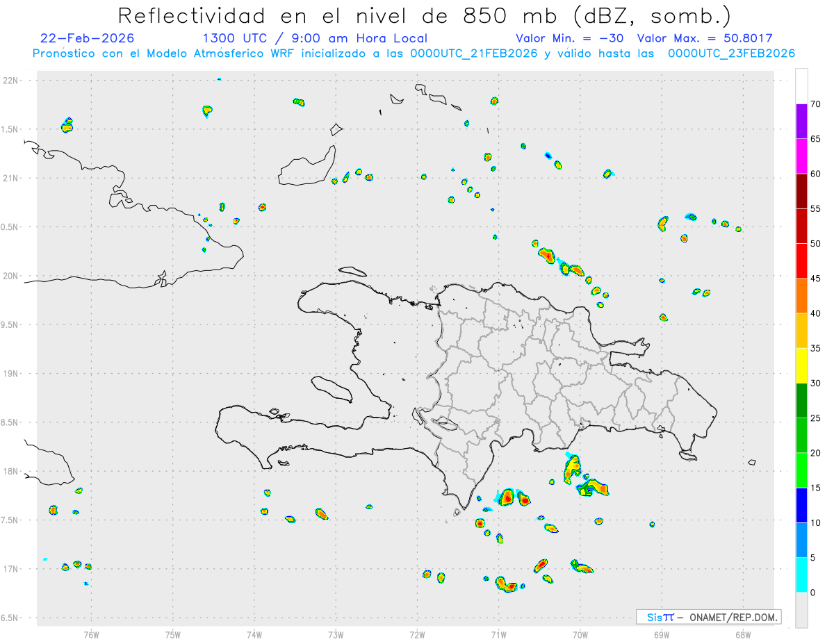Select the blue 10–15 dBZ colorbar segment
The width and height of the screenshot is (834, 644).
point(801,505)
